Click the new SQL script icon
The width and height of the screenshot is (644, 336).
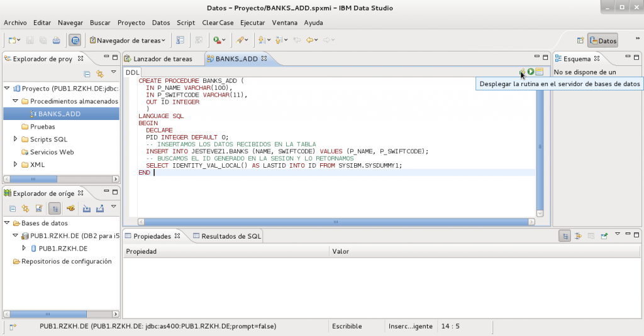[x=38, y=209]
